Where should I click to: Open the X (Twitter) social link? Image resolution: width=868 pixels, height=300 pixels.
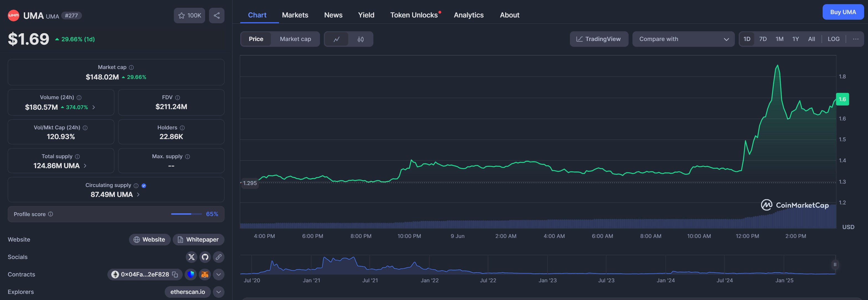tap(191, 257)
